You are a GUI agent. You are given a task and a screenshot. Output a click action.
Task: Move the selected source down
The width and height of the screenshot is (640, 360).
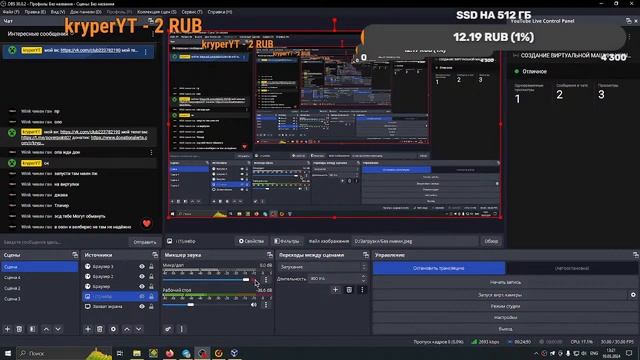[x=139, y=329]
